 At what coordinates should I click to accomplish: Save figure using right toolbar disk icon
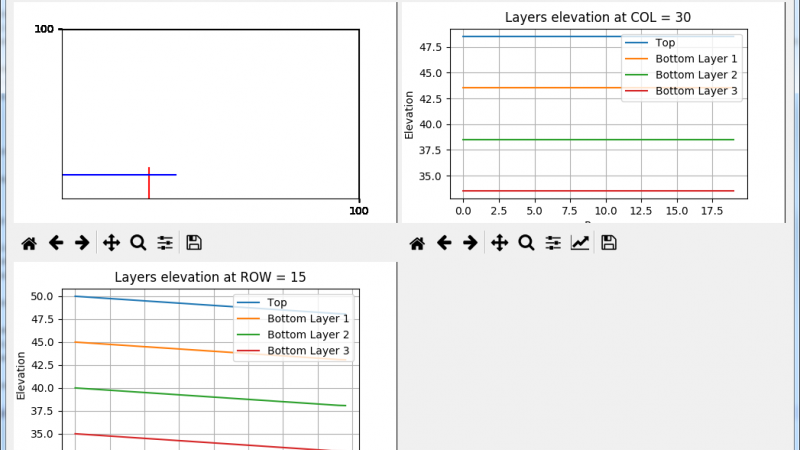click(609, 243)
